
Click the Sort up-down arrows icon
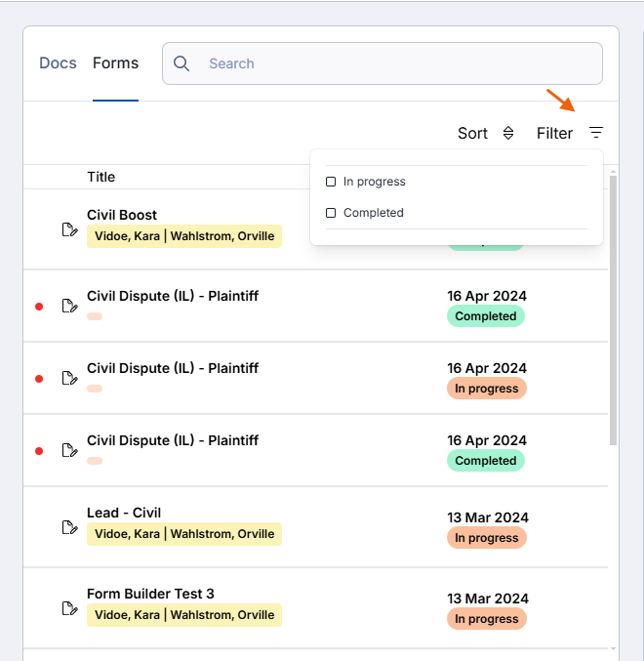click(508, 133)
